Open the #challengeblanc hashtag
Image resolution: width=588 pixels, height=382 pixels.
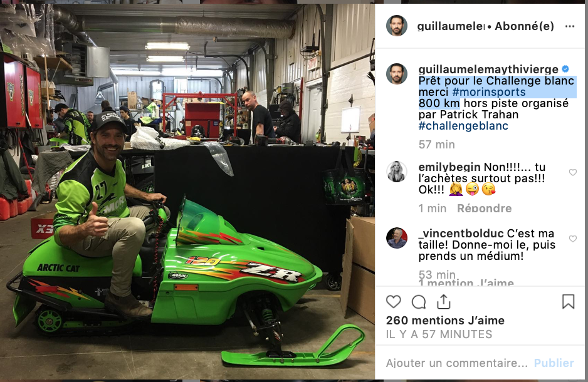tap(463, 126)
